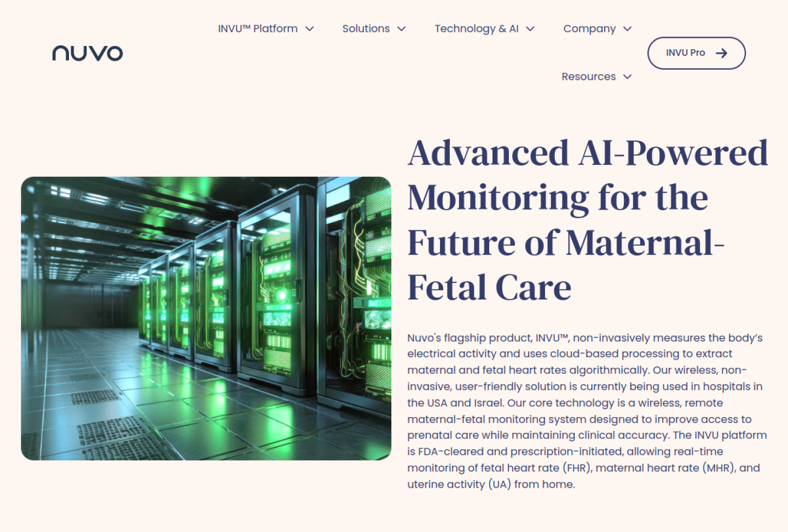Click the Nuvo logo
The image size is (788, 532).
88,53
